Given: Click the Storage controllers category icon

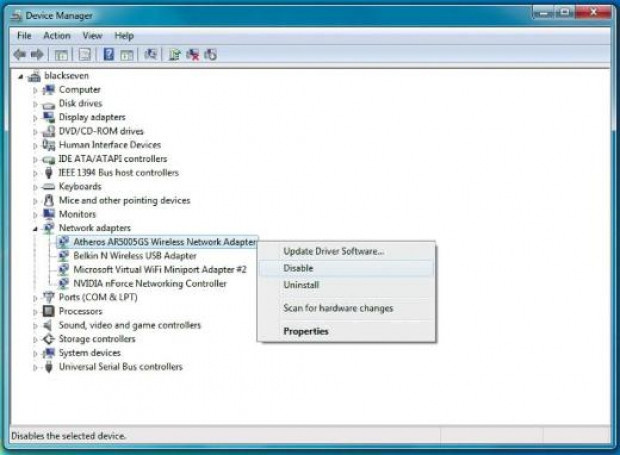Looking at the screenshot, I should [x=49, y=339].
